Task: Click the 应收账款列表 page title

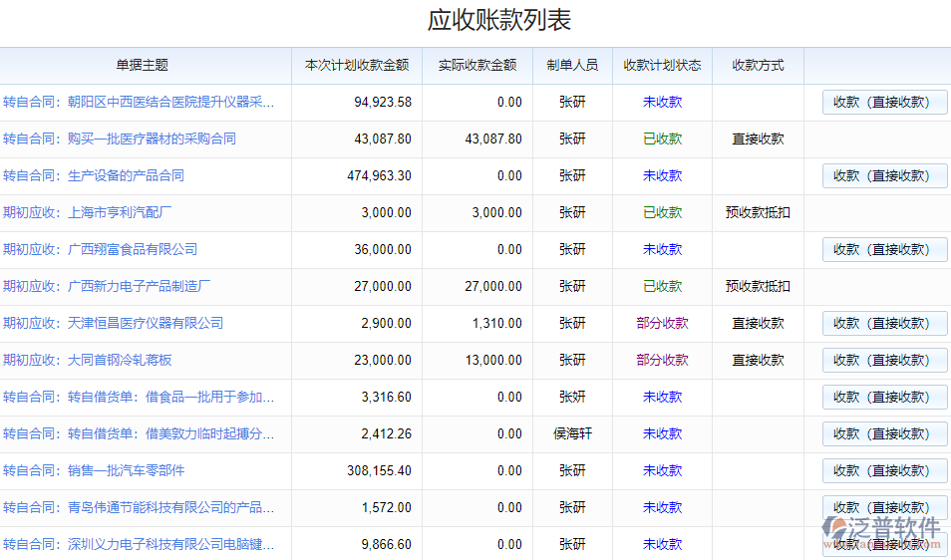Action: pos(498,20)
